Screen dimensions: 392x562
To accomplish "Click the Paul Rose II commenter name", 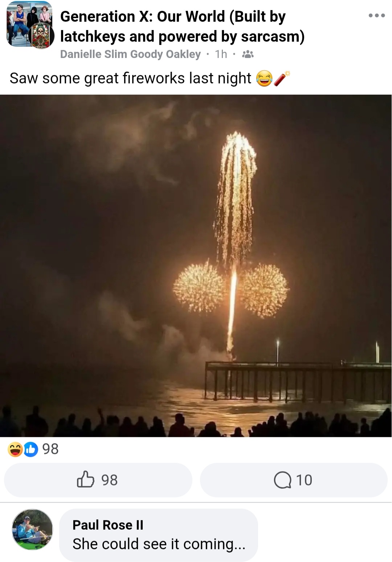I will click(x=108, y=525).
